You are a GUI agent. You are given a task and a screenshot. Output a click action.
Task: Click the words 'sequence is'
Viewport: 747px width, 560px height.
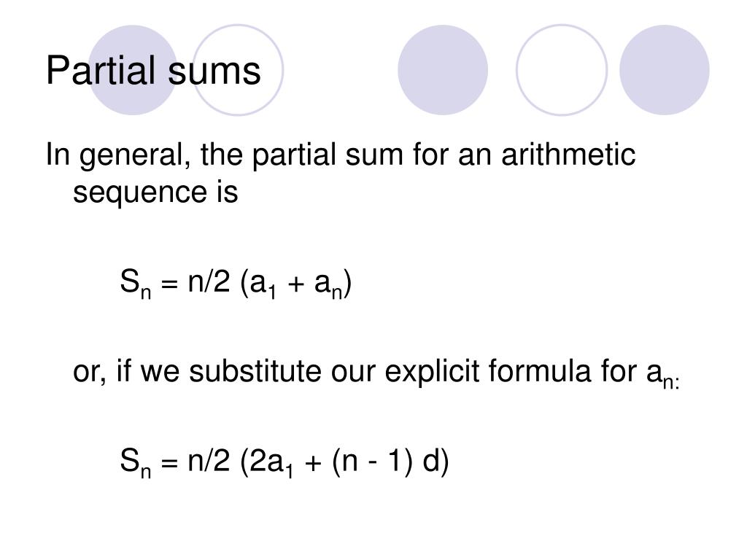coord(155,192)
